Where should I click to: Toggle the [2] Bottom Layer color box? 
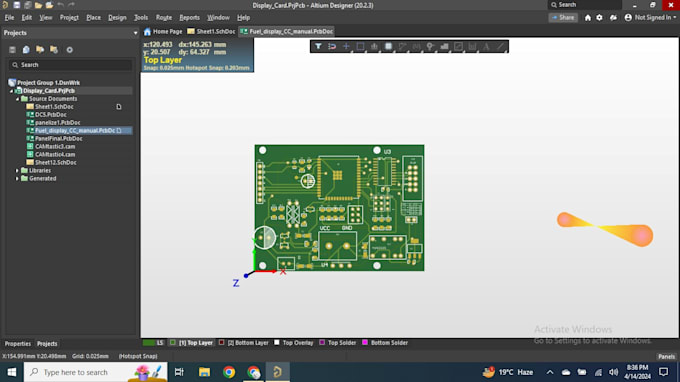pyautogui.click(x=222, y=343)
